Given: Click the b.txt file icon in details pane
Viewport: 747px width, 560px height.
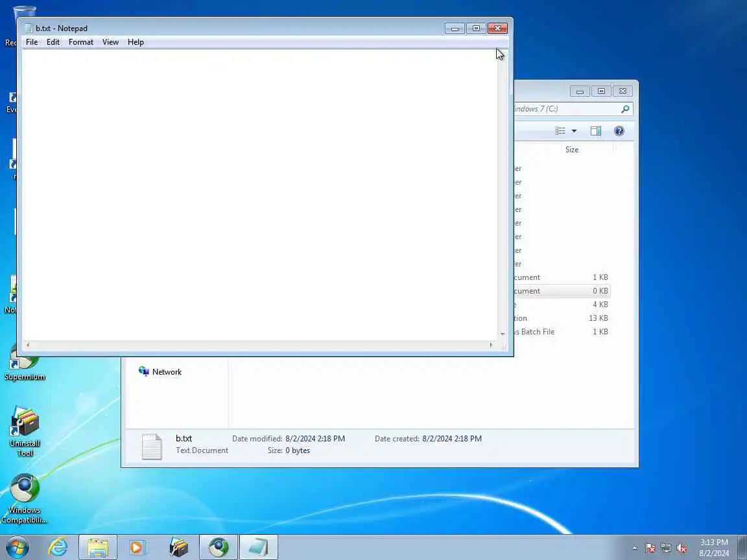Looking at the screenshot, I should [152, 446].
